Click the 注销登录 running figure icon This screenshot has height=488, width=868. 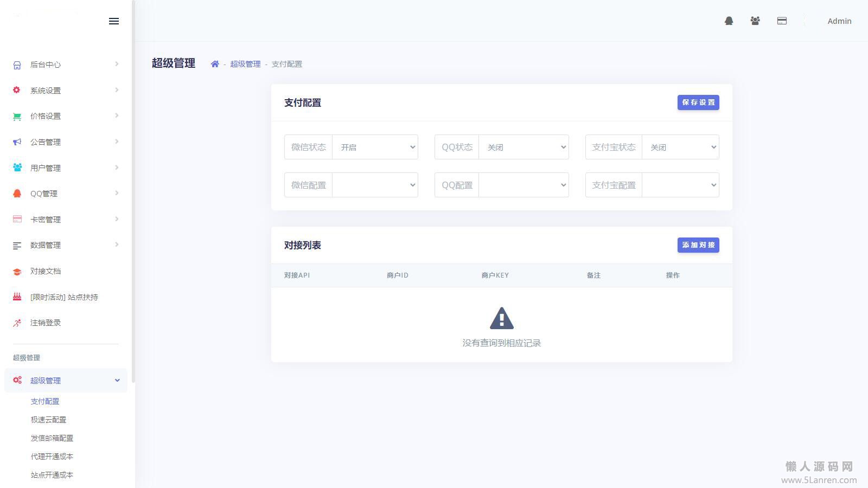click(x=17, y=323)
